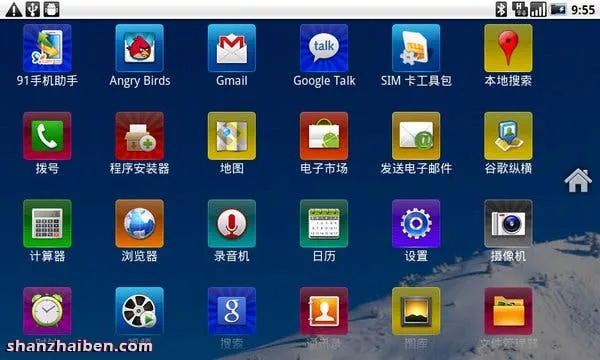Tap the 9:55 clock
Screen dimensions: 600x360
583,10
